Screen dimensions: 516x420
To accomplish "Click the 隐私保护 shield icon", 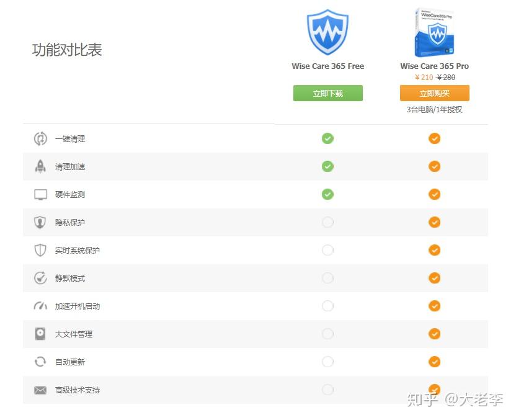I will point(40,222).
